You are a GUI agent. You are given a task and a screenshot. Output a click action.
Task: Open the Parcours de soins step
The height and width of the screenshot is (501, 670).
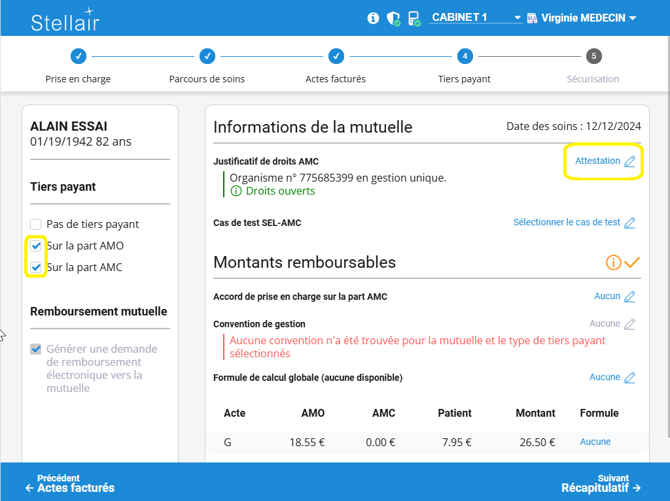pyautogui.click(x=207, y=57)
